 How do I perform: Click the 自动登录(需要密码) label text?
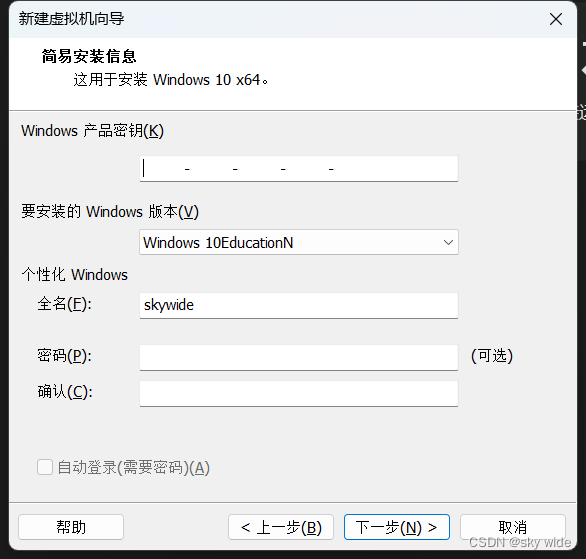[x=133, y=467]
